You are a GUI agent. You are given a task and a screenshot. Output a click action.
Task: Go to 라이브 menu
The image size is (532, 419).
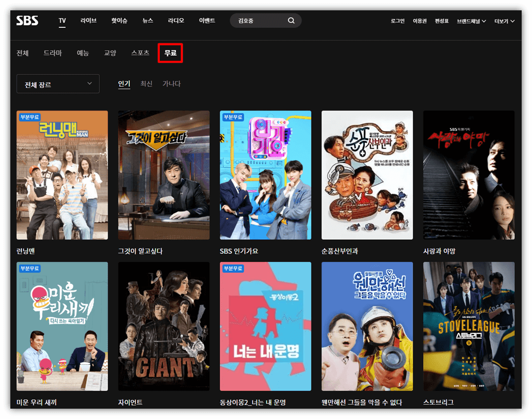[88, 21]
